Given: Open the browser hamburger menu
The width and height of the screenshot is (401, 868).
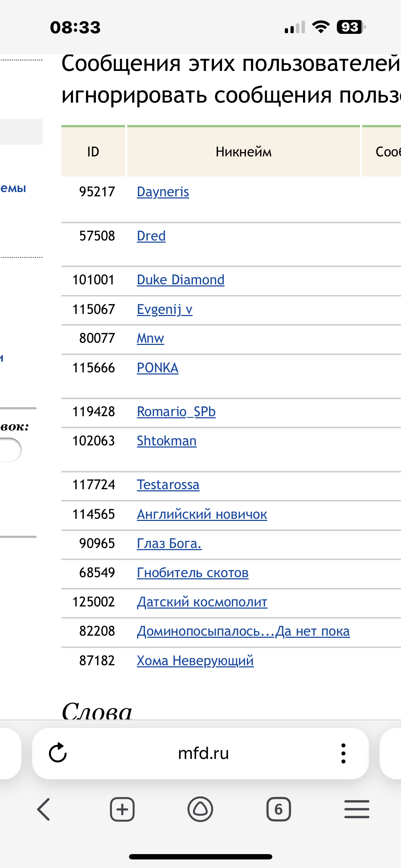Looking at the screenshot, I should tap(356, 809).
